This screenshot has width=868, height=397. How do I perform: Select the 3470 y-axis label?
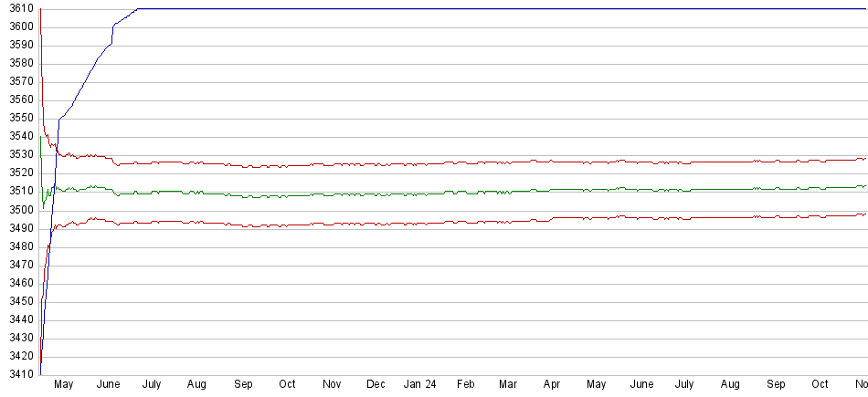pyautogui.click(x=18, y=265)
